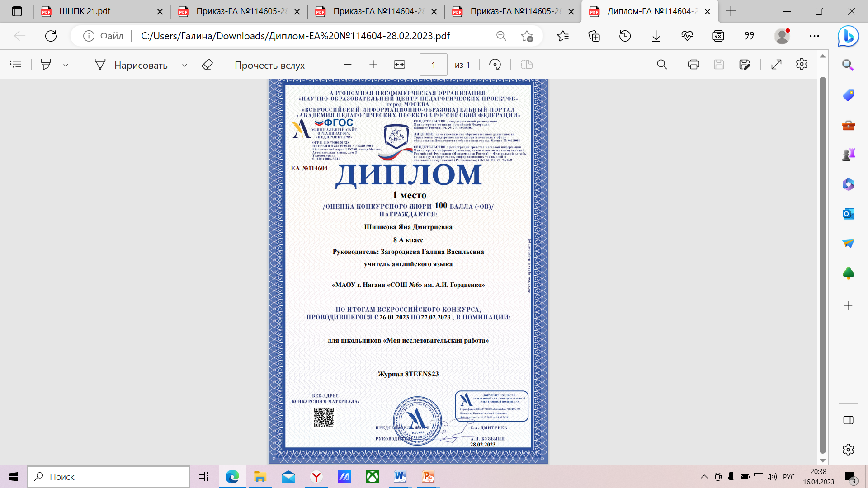Click the address bar file path
The image size is (868, 488).
[x=295, y=36]
